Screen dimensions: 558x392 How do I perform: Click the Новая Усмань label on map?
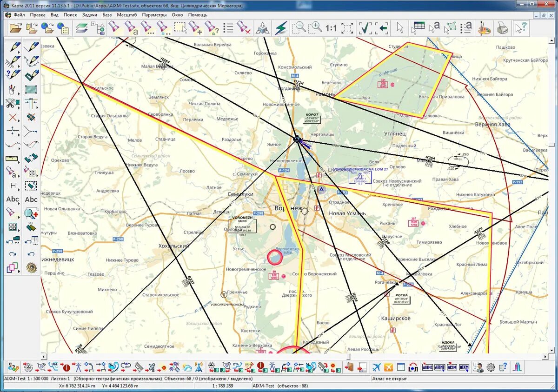(346, 213)
